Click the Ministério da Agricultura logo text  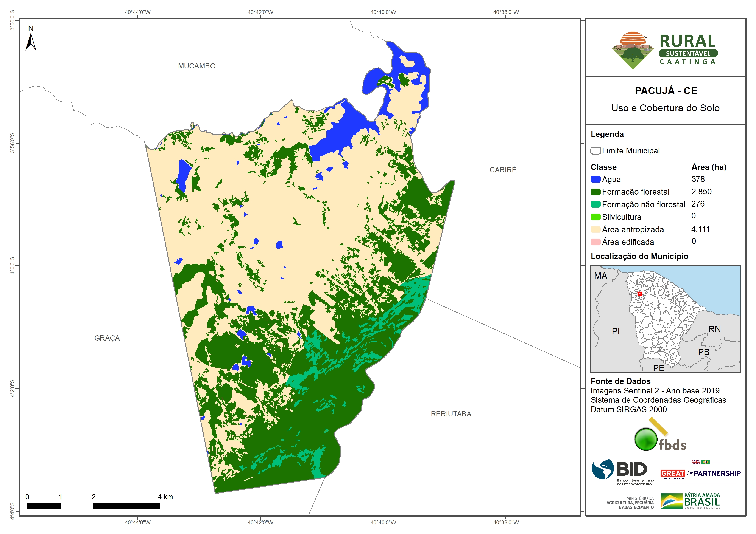click(630, 503)
